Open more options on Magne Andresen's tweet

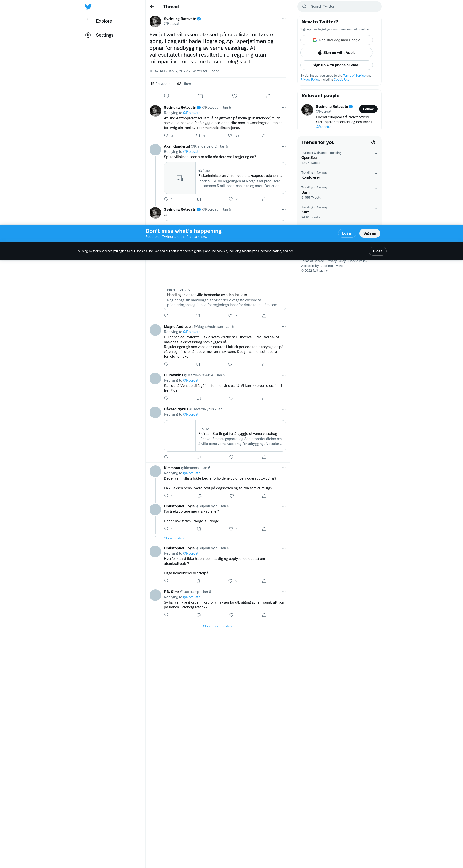click(x=284, y=327)
